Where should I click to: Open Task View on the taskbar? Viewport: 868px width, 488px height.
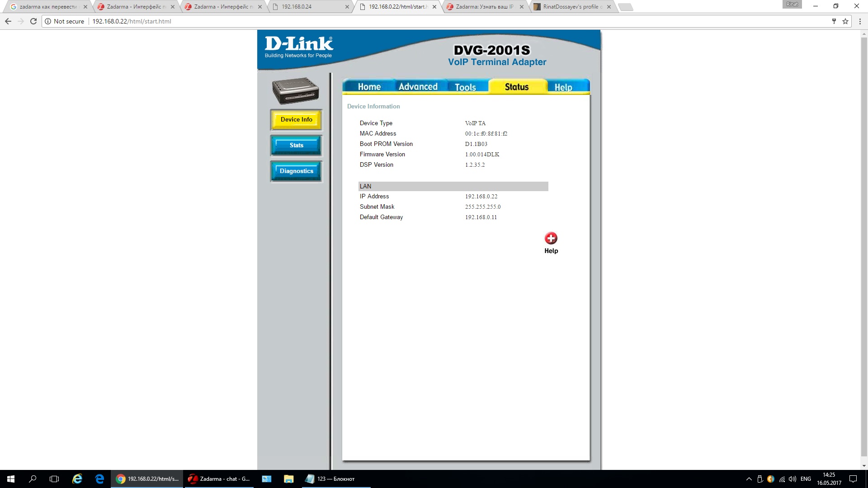point(54,479)
